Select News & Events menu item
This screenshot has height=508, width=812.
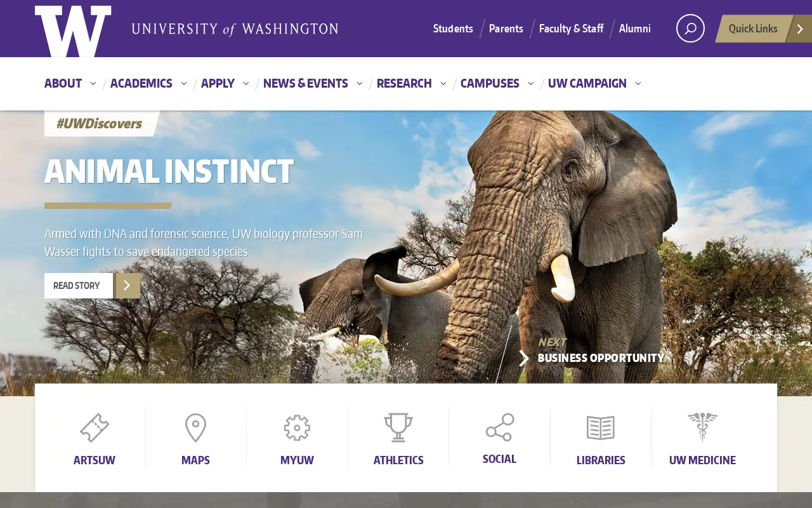(x=306, y=83)
